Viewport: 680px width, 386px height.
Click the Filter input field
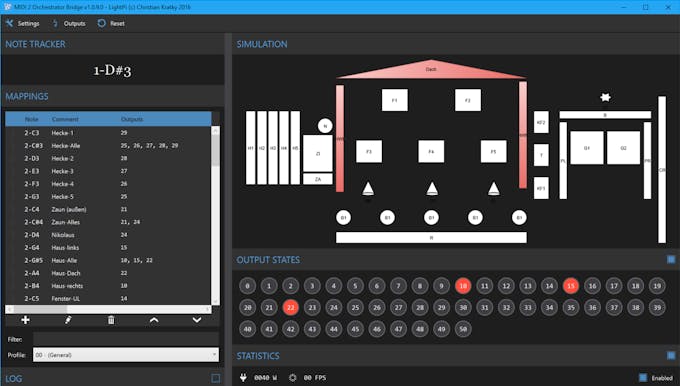pyautogui.click(x=126, y=339)
